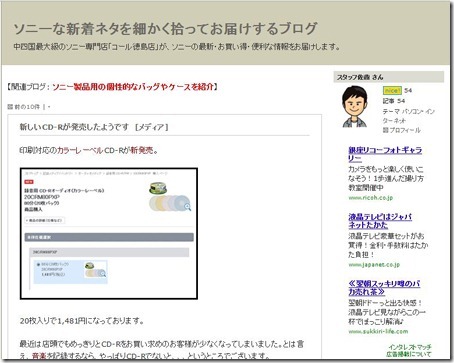Viewport: 454px width, 363px height.
Task: Click the staff avatar illustration
Action: tap(355, 106)
